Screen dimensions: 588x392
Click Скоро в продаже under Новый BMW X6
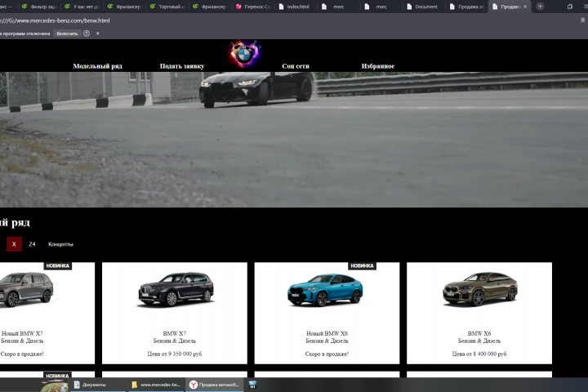327,354
